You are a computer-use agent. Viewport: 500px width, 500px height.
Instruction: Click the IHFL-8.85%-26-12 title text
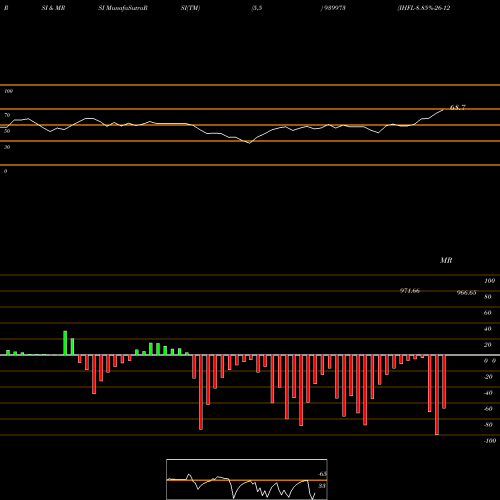423,8
